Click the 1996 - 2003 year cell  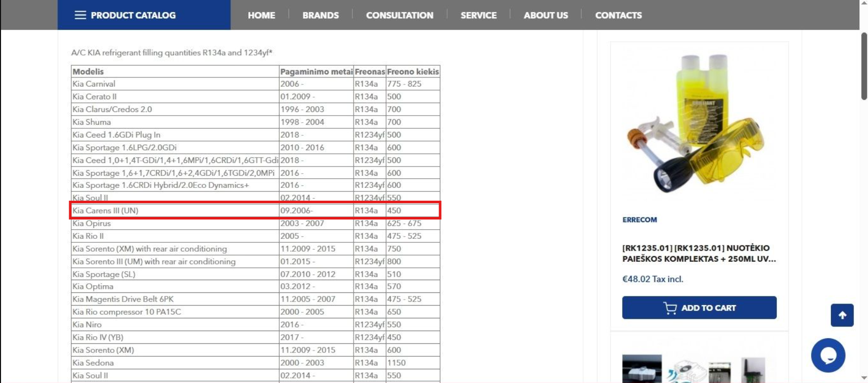[x=316, y=110]
